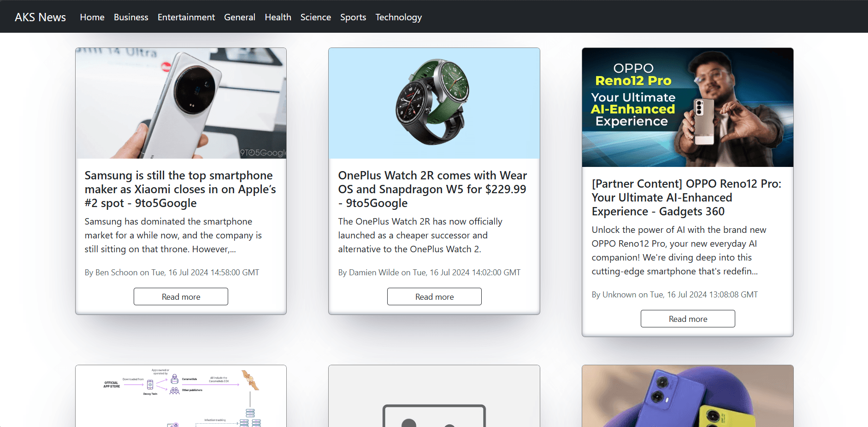The image size is (868, 427).
Task: Click the OPPO Reno12 Pro banner image
Action: click(688, 107)
